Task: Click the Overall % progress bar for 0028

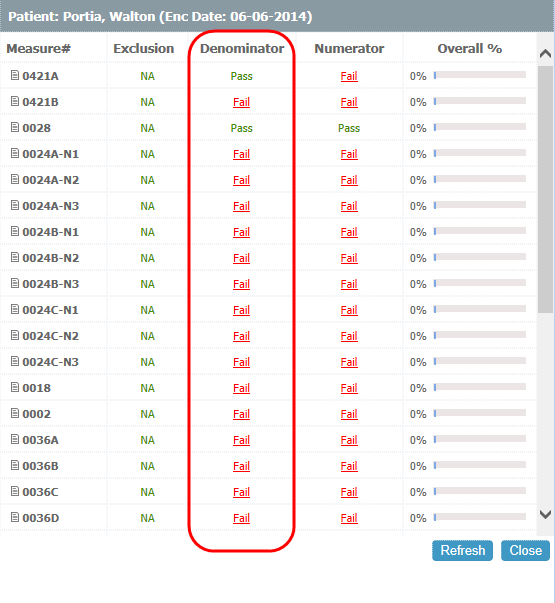Action: [480, 127]
